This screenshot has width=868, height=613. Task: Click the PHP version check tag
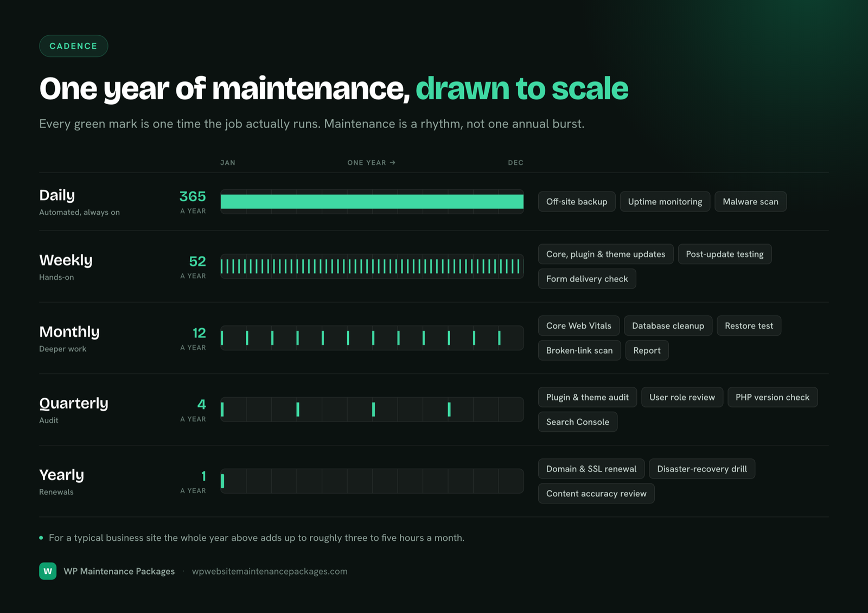pyautogui.click(x=773, y=398)
